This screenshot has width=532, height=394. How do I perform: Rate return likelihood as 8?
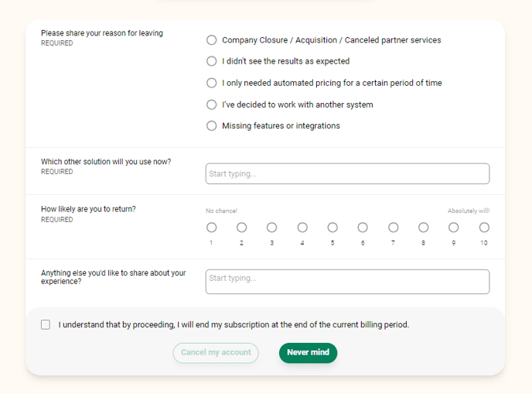coord(424,228)
